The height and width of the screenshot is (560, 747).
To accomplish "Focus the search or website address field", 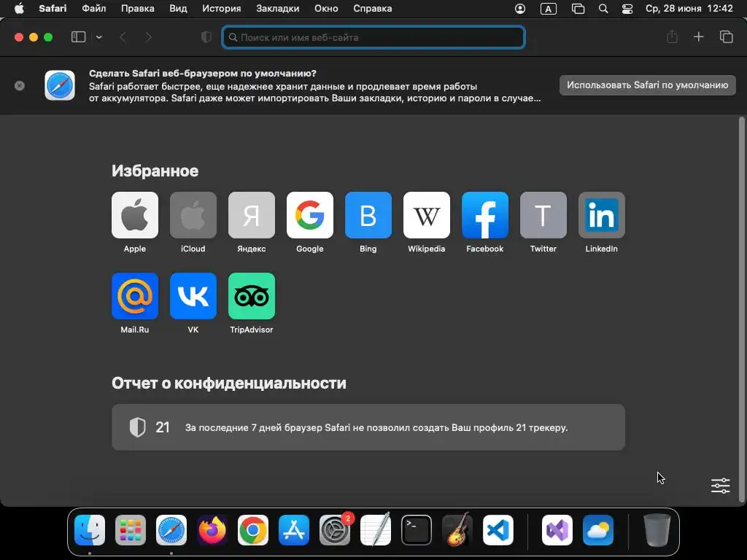I will 373,37.
